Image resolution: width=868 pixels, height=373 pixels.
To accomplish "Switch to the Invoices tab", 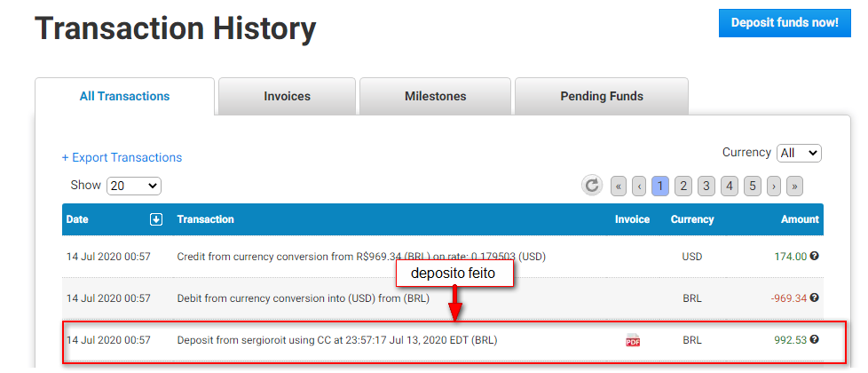I will [287, 96].
